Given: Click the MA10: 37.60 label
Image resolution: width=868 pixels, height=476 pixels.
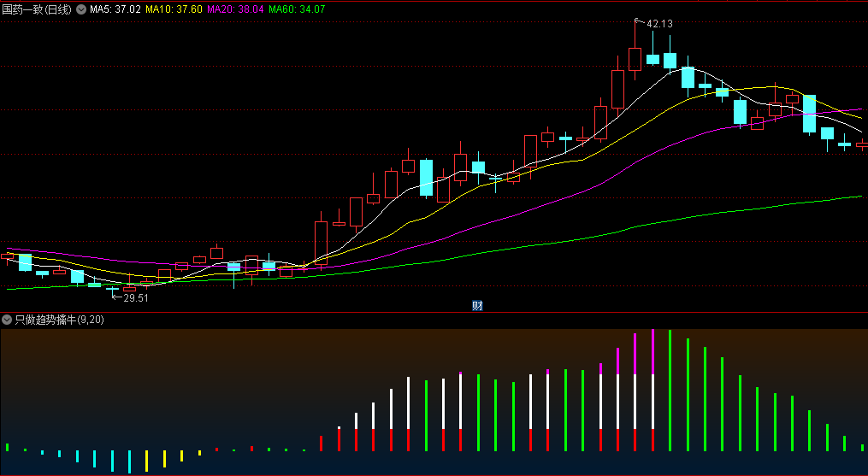Looking at the screenshot, I should [174, 9].
